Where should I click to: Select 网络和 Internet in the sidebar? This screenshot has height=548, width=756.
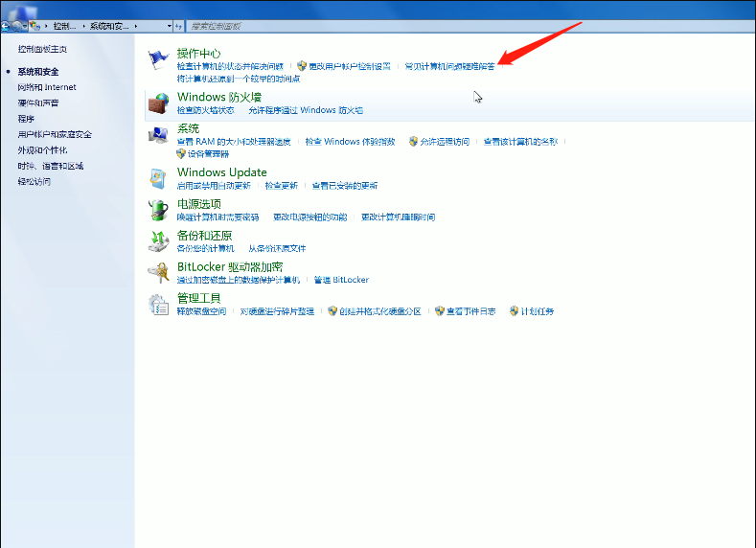(x=47, y=87)
